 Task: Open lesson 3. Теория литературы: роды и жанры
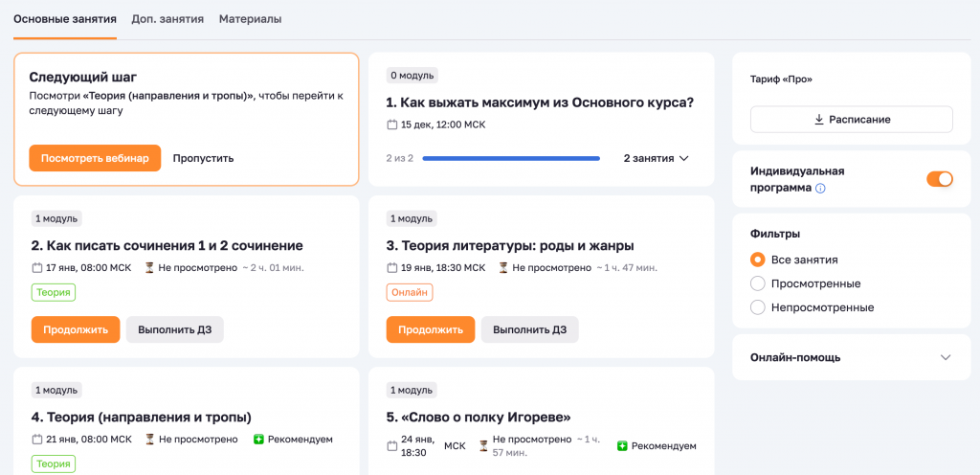(510, 245)
